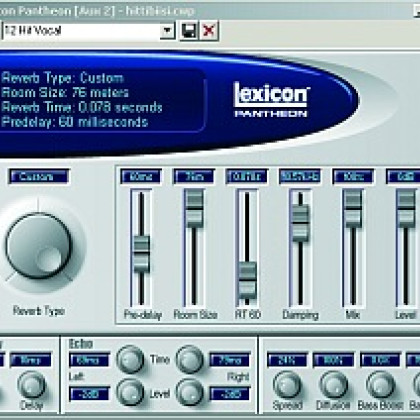420x420 pixels.
Task: Click the Diffusion knob
Action: [x=333, y=385]
